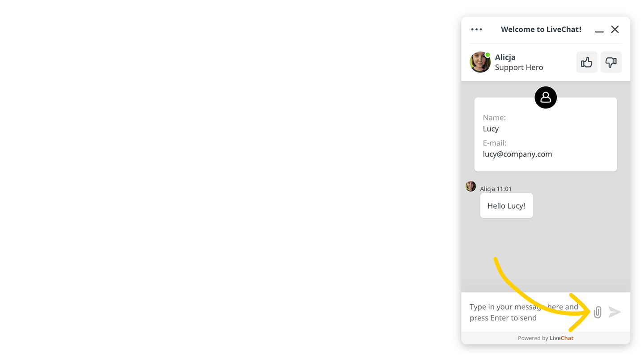Rate the chat positively with thumbs up

586,62
